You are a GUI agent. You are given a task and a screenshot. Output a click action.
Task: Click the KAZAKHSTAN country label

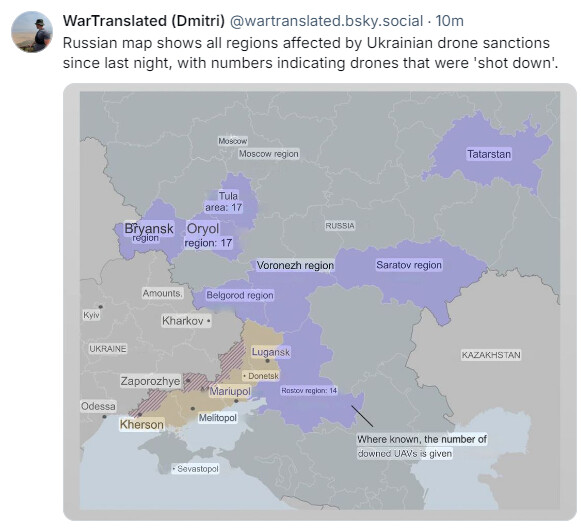pos(491,355)
